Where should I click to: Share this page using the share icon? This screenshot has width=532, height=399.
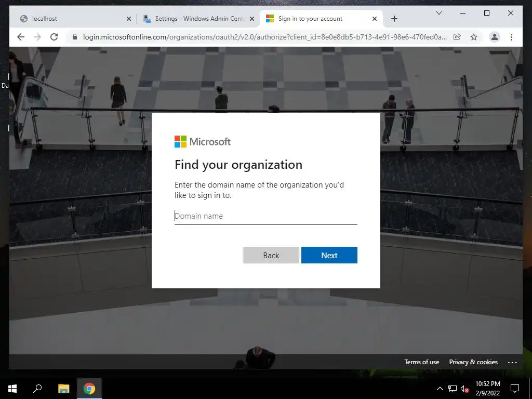pyautogui.click(x=457, y=37)
